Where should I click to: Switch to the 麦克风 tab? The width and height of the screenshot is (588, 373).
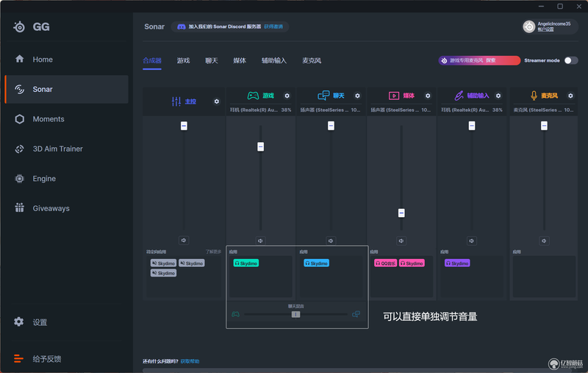312,61
